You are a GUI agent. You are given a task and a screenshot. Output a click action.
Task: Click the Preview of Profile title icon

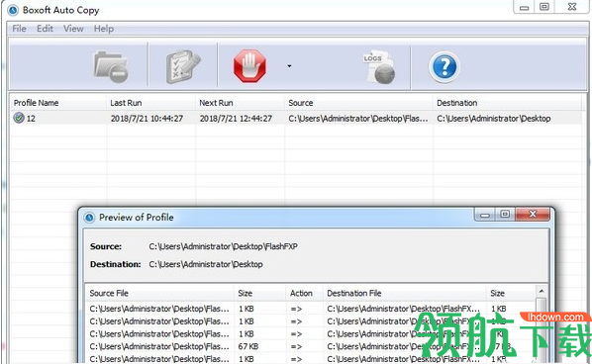click(89, 218)
